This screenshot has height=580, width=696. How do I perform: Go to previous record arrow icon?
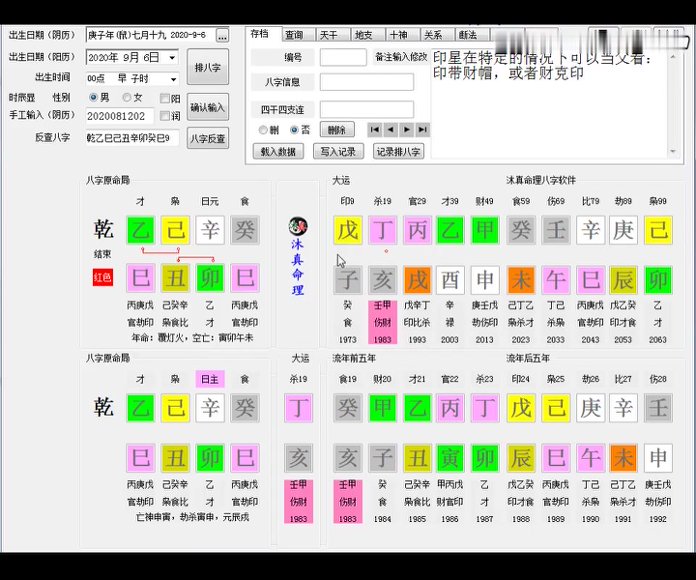(391, 130)
